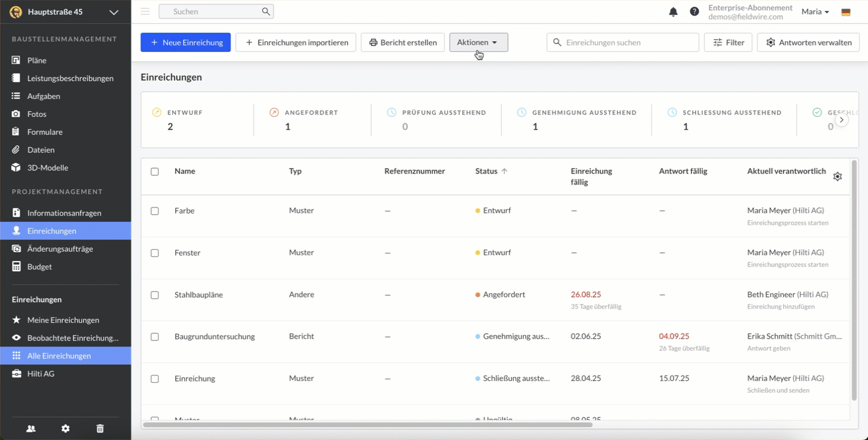The height and width of the screenshot is (440, 868).
Task: Toggle the select-all checkbox in header
Action: tap(155, 172)
